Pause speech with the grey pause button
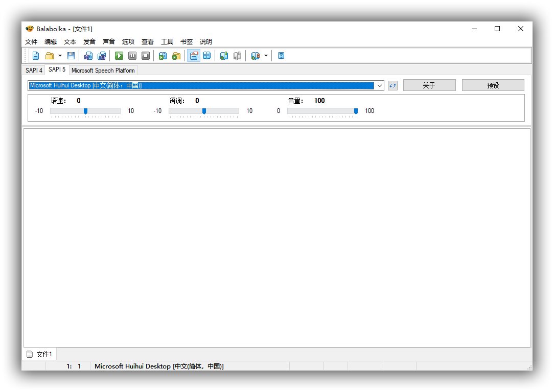The image size is (554, 392). (x=132, y=56)
